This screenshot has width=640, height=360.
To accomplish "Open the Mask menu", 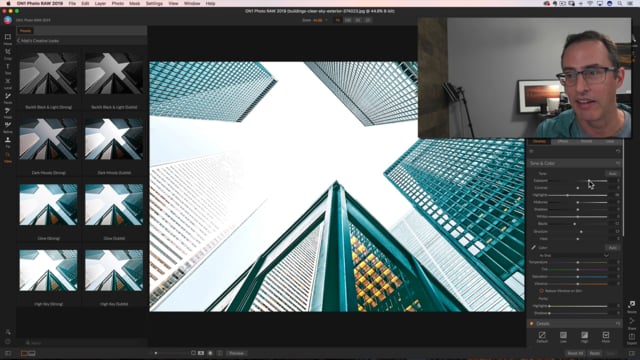I will [135, 3].
